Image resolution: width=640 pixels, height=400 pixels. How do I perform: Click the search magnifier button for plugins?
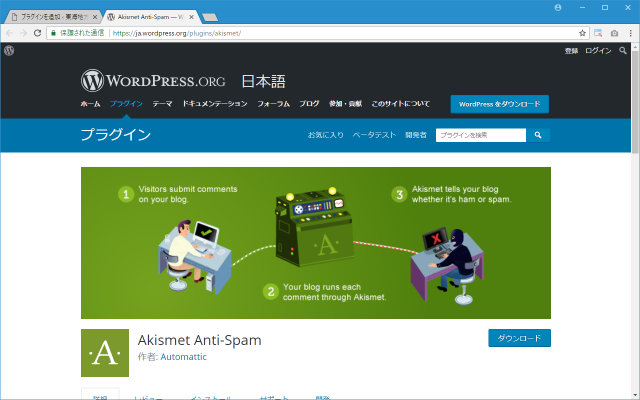pyautogui.click(x=538, y=135)
